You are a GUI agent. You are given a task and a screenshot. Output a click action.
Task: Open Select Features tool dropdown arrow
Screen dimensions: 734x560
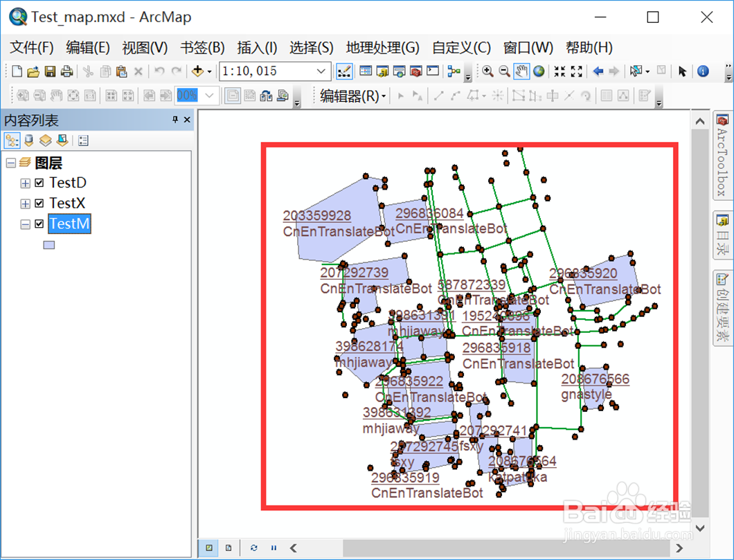coord(648,71)
